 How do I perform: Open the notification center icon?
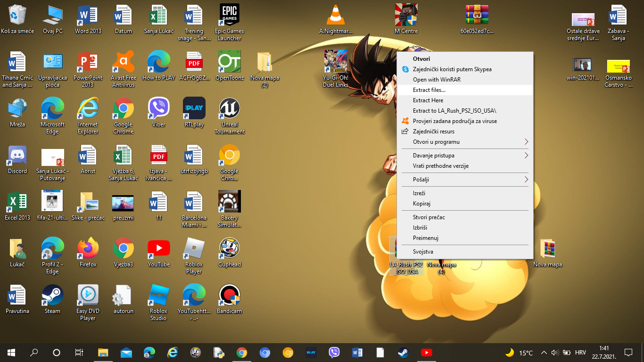tap(628, 353)
